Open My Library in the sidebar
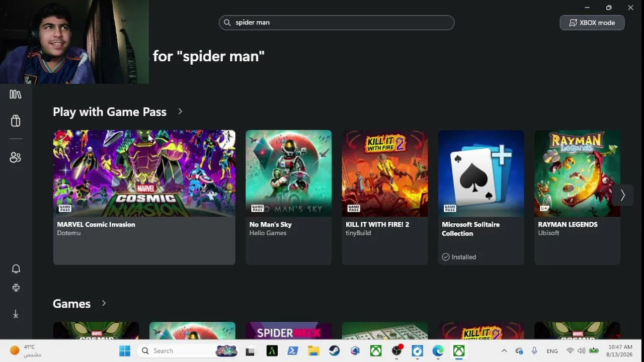The height and width of the screenshot is (362, 644). tap(16, 95)
